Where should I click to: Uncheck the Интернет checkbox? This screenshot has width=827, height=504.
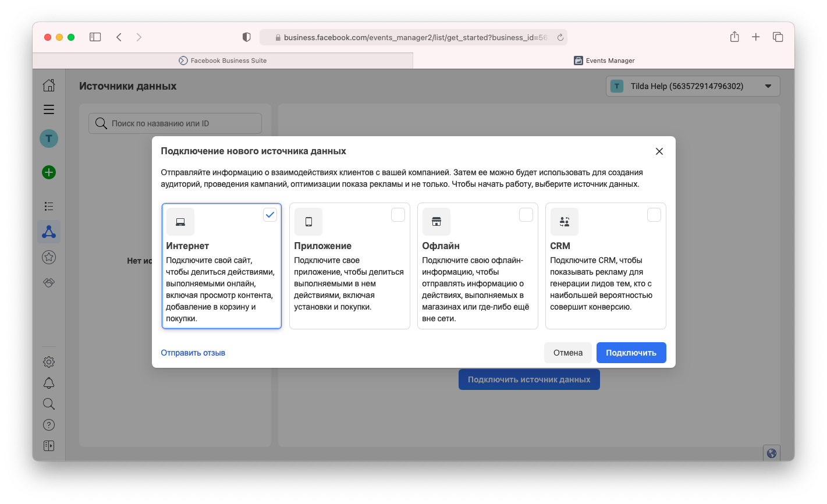pyautogui.click(x=270, y=215)
